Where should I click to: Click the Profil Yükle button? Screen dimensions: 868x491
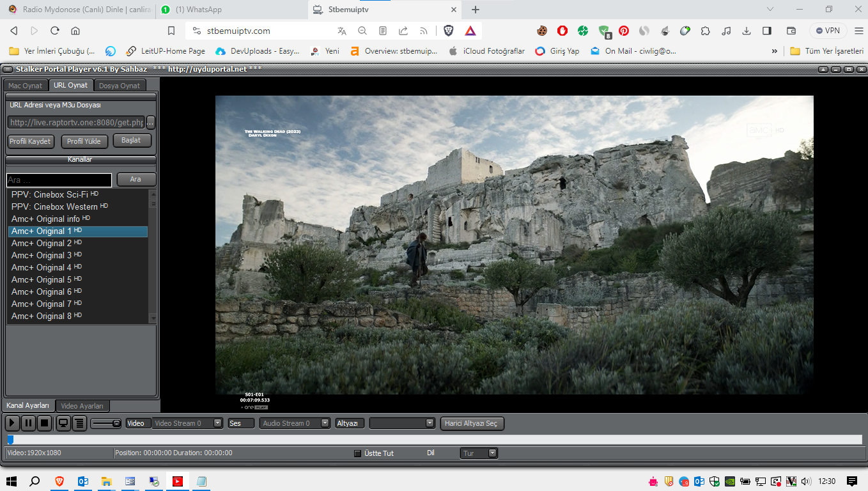(84, 141)
